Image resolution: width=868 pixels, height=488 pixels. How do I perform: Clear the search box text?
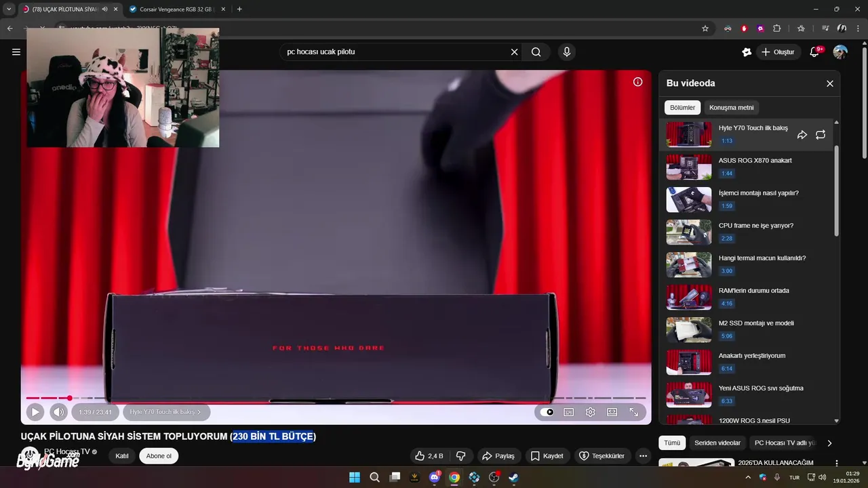click(x=514, y=52)
